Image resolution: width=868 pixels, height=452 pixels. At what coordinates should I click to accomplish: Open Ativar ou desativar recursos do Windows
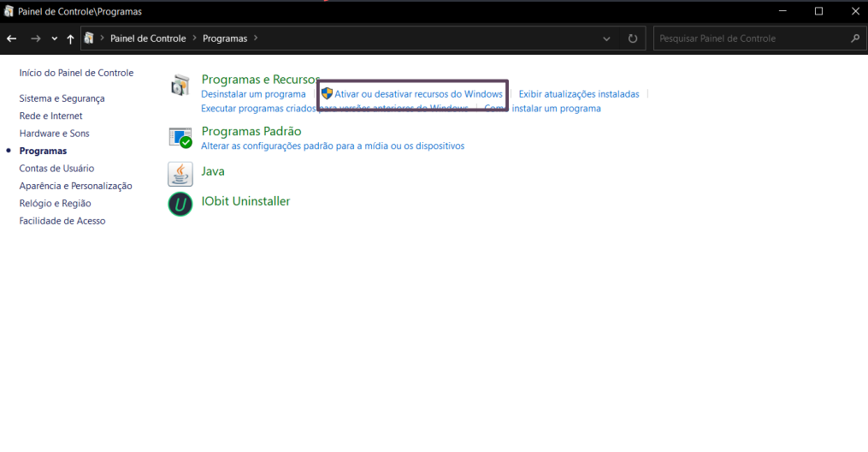pos(418,94)
